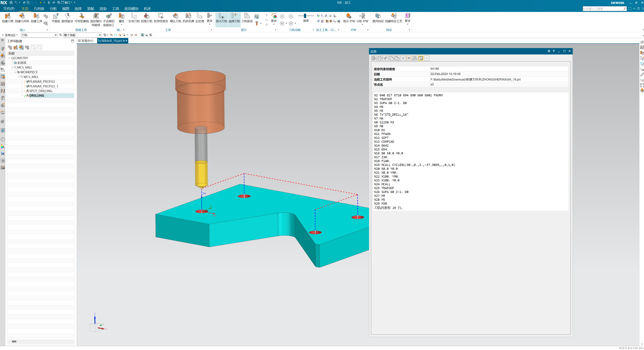This screenshot has height=350, width=644.
Task: Toggle the MCS display eye icon in selection bar
Action: click(x=142, y=35)
